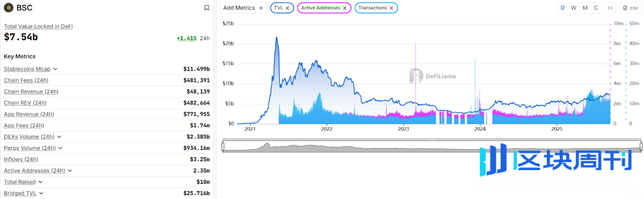Click the TVL peak in the 2021 chart
Screen dimensions: 644x199
[x=277, y=38]
